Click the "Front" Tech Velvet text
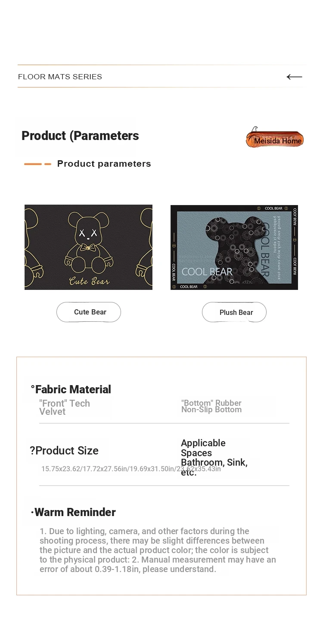The height and width of the screenshot is (644, 323). [x=65, y=407]
